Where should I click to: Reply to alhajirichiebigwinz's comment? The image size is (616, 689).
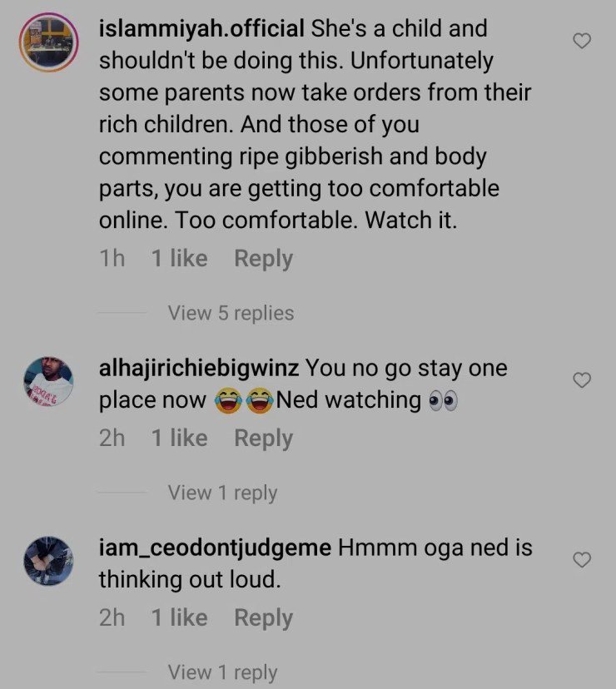(x=263, y=439)
